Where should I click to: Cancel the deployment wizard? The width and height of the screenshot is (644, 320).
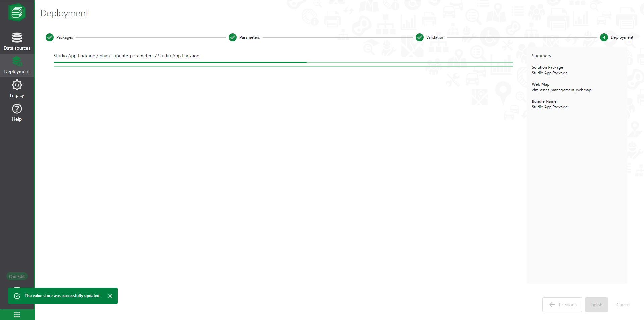[623, 305]
